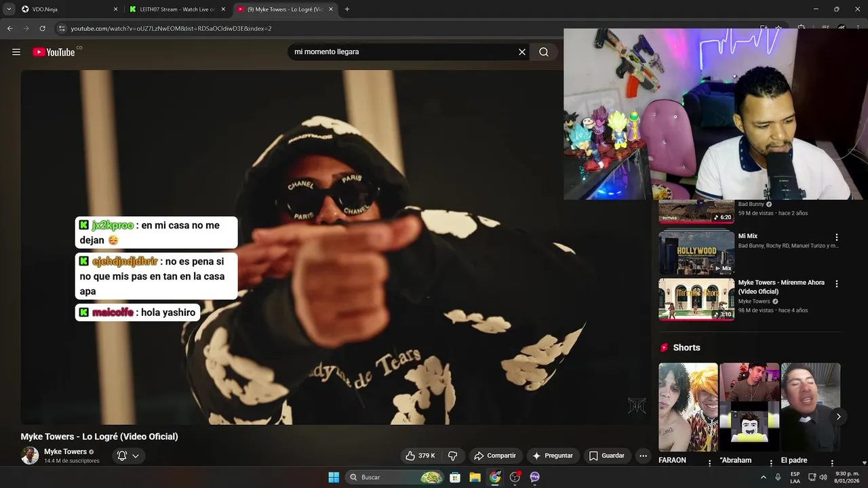Open the Bad Bunny video thumbnail 6:20
868x488 pixels.
[696, 211]
